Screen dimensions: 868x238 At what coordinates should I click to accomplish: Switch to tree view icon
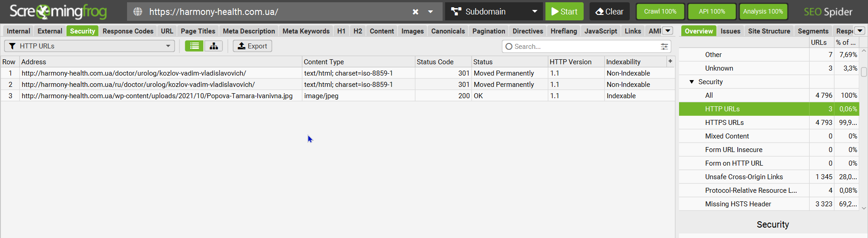point(213,46)
